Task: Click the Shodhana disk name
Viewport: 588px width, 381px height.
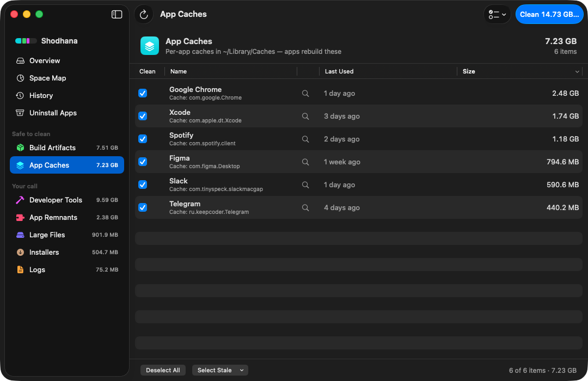Action: [x=59, y=41]
